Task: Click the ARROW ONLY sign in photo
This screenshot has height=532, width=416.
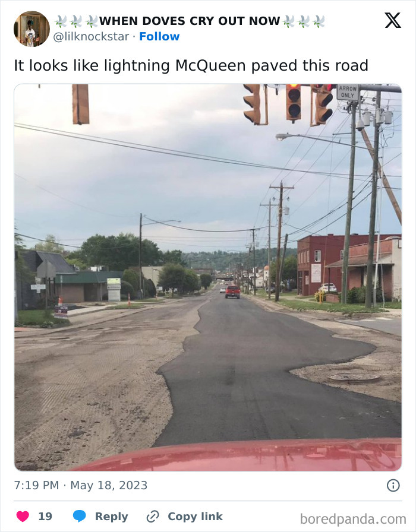Action: pyautogui.click(x=348, y=92)
